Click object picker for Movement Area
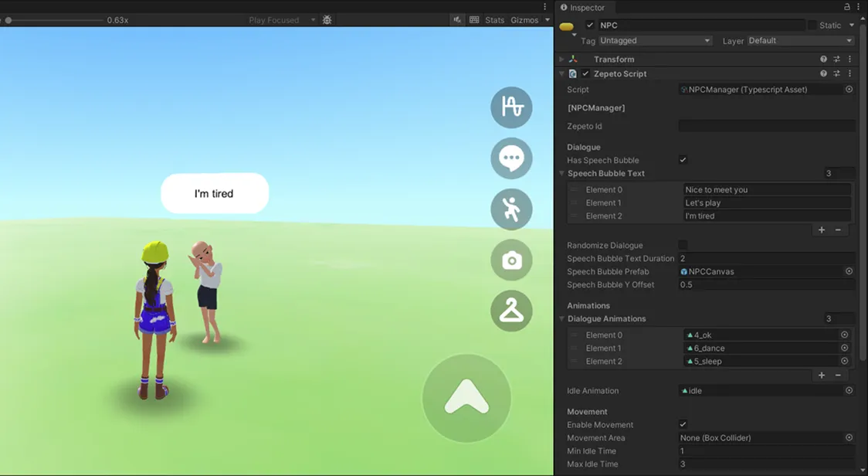The height and width of the screenshot is (476, 868). pyautogui.click(x=849, y=438)
